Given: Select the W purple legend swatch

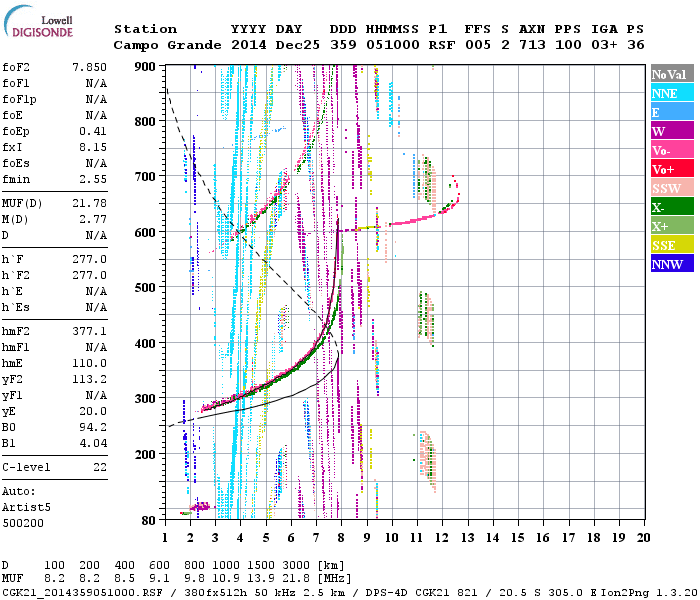Looking at the screenshot, I should (x=672, y=131).
